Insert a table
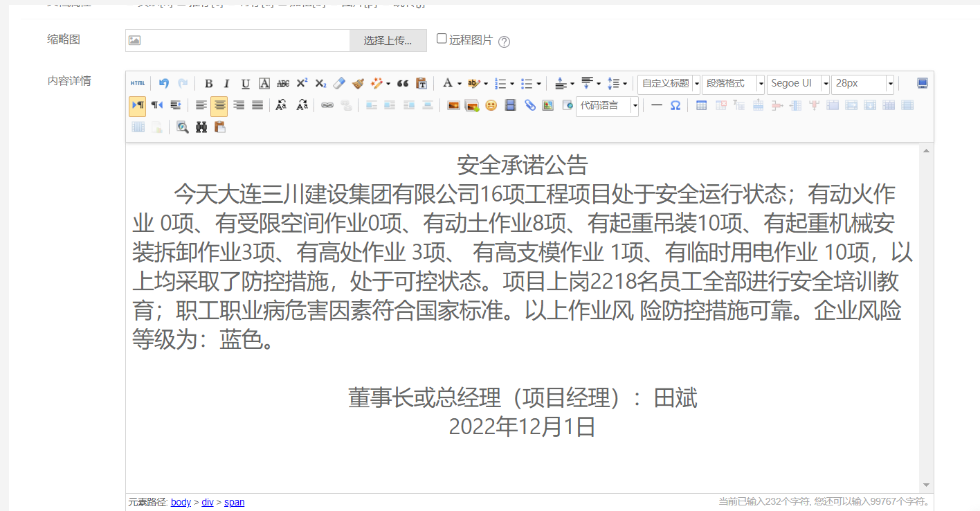The image size is (980, 511). coord(701,105)
